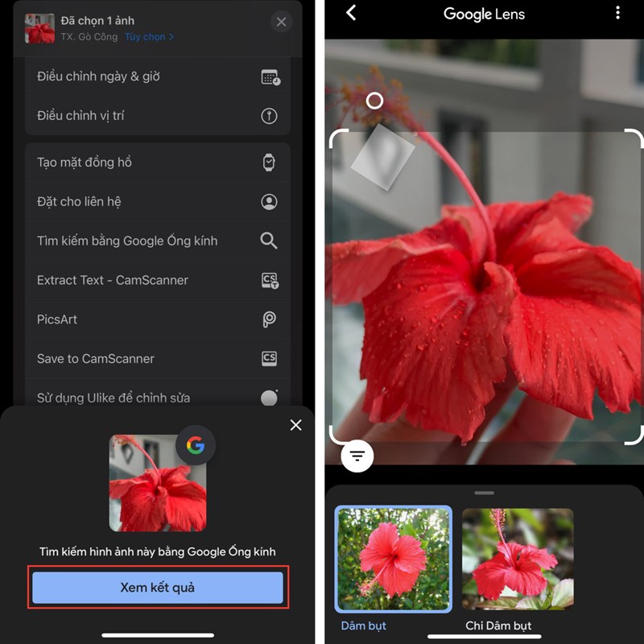Tap the Dâm bụt label
Screen dimensions: 644x644
pos(364,625)
